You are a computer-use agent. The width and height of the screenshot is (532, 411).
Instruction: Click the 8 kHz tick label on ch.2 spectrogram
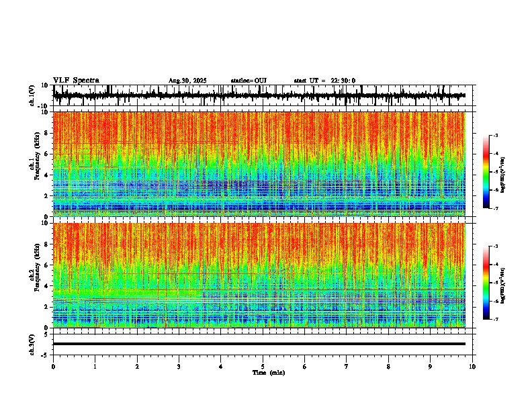click(46, 244)
